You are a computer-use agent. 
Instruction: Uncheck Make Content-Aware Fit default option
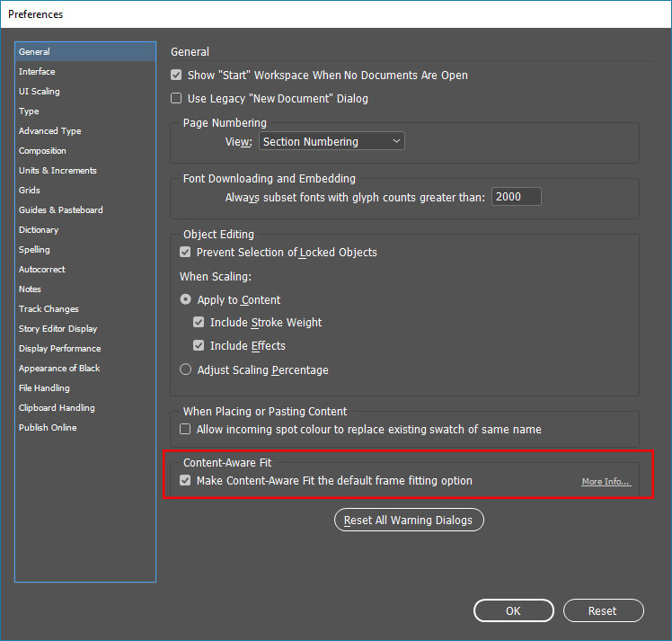click(185, 480)
